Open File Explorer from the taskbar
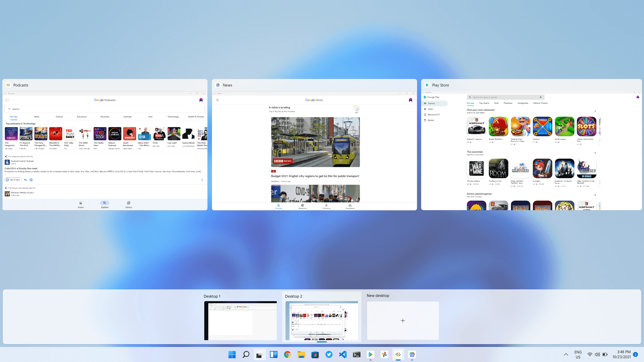The image size is (644, 362). point(301,354)
